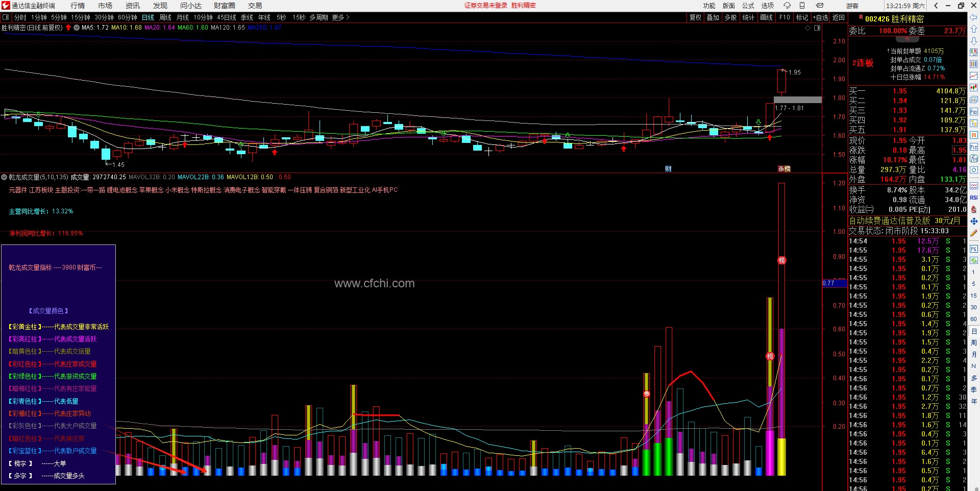Add stock via +自选 button
The height and width of the screenshot is (491, 980).
point(820,17)
